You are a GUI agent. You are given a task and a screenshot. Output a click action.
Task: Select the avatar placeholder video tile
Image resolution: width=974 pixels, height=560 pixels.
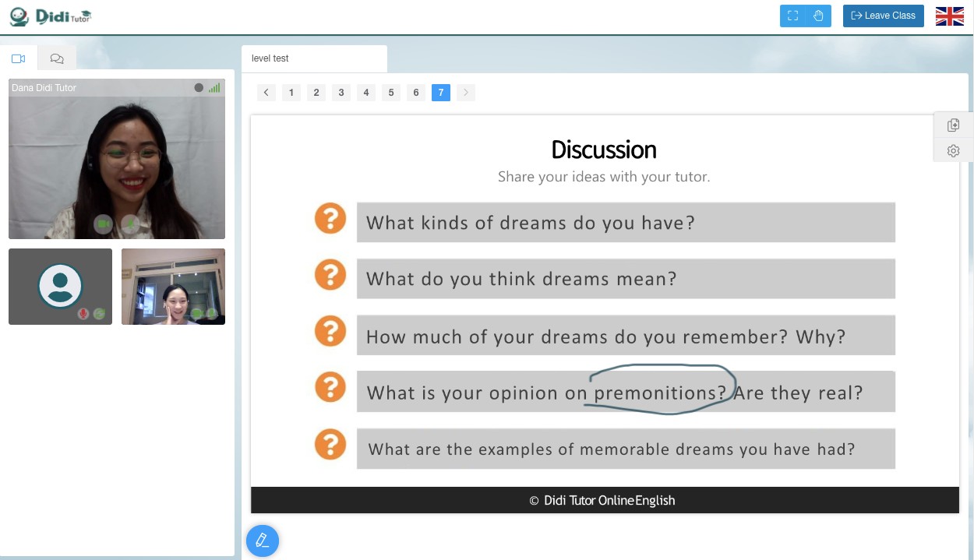[60, 287]
